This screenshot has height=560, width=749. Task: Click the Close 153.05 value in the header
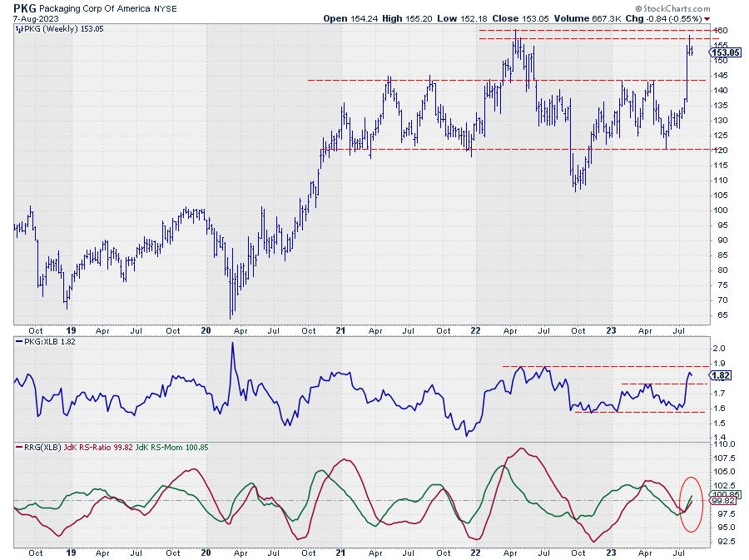[x=521, y=18]
